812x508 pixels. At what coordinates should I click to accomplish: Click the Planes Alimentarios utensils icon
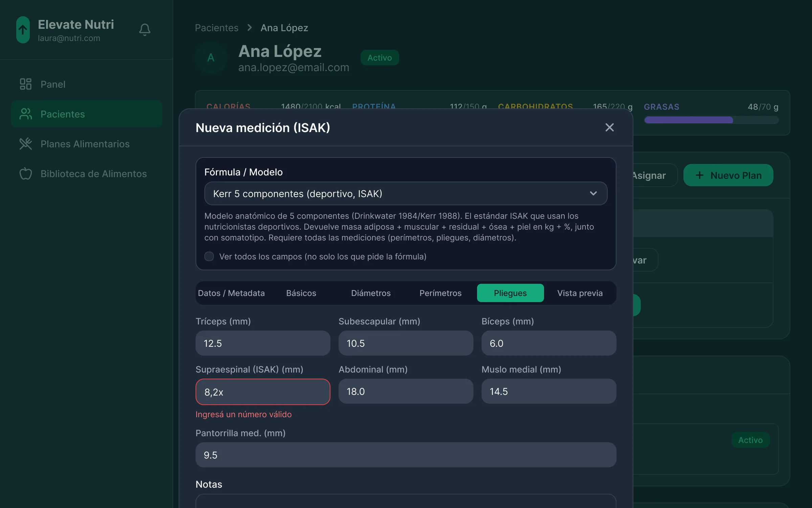tap(25, 144)
